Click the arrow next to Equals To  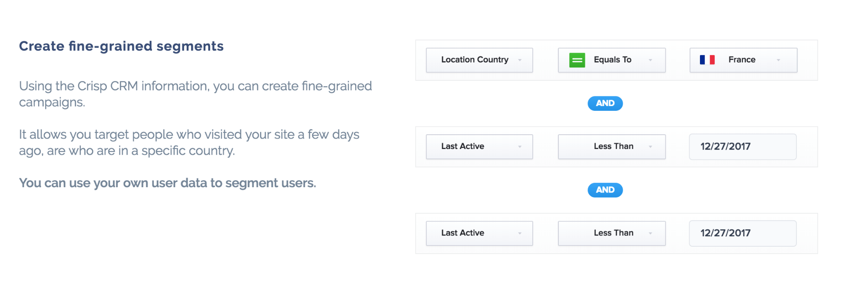(650, 60)
